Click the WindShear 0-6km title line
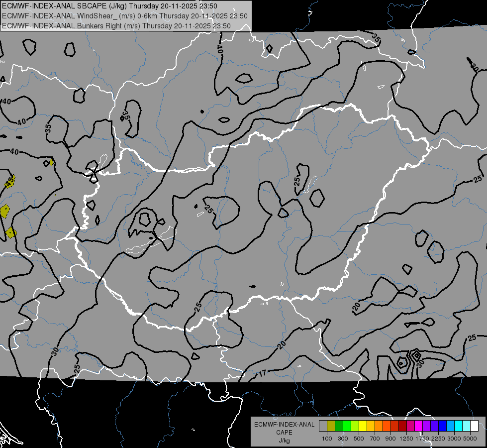Image resolution: width=487 pixels, height=448 pixels. (x=124, y=16)
